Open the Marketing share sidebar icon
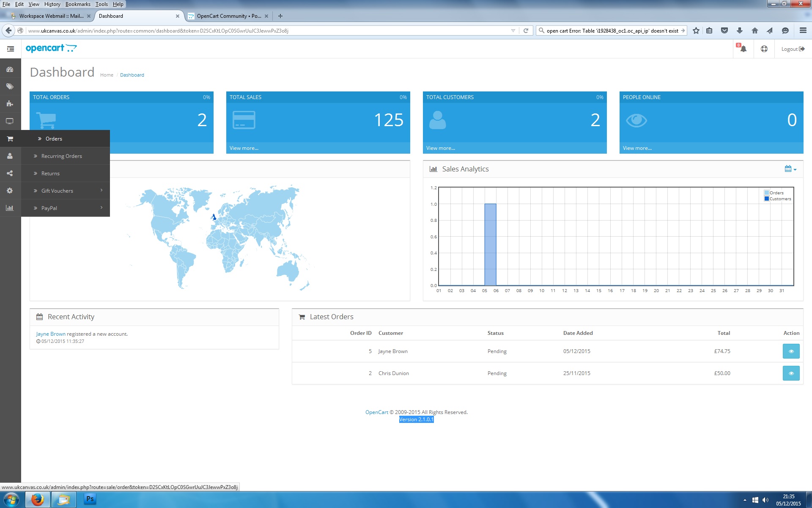Viewport: 812px width, 508px height. (x=10, y=173)
